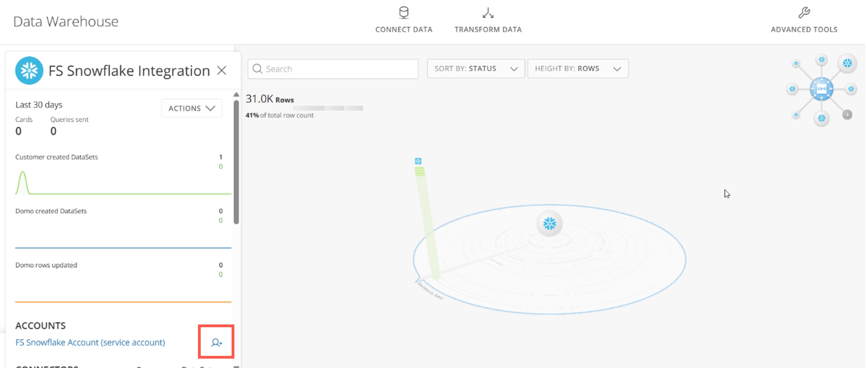Select the central Domo hub in the mini map
868x368 pixels.
coord(821,89)
